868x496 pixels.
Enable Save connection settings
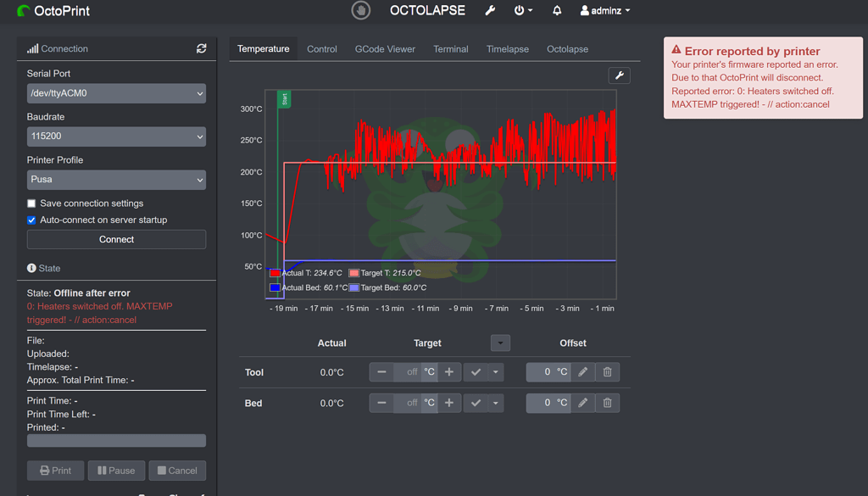31,203
